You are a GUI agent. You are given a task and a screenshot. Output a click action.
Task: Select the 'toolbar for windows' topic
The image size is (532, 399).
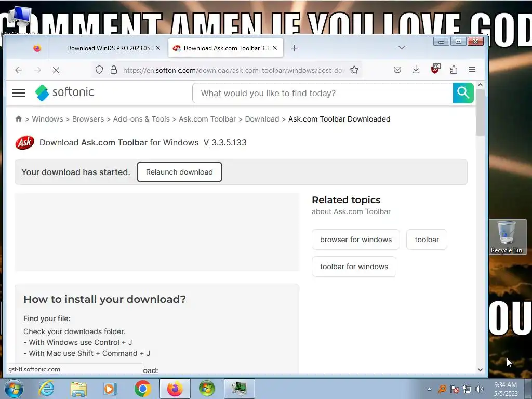pos(354,267)
